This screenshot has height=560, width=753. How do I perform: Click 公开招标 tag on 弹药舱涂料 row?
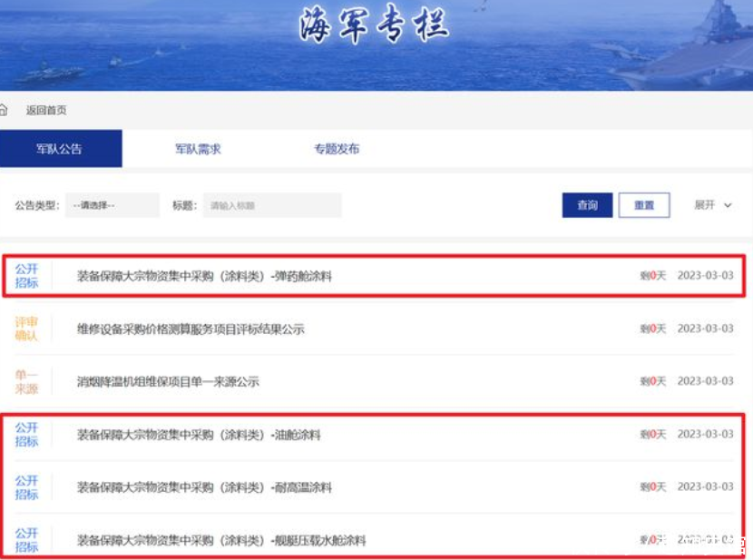(26, 276)
